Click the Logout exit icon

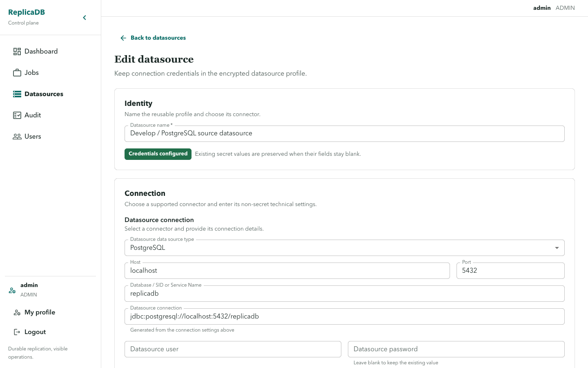(17, 332)
